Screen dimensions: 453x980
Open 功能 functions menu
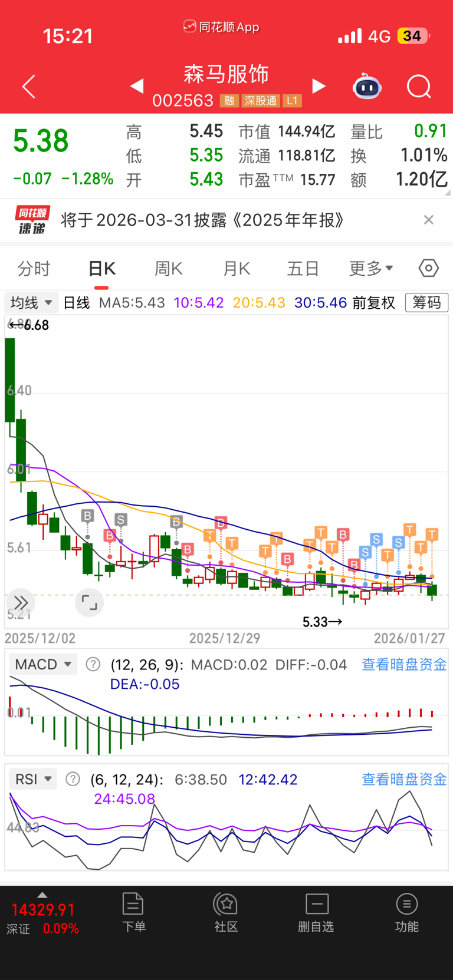point(407,912)
